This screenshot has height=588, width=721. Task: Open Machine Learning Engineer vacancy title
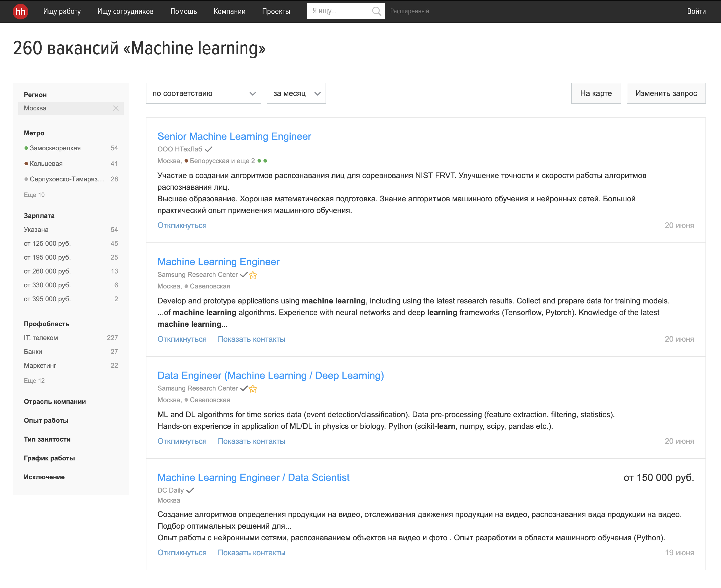click(x=219, y=262)
